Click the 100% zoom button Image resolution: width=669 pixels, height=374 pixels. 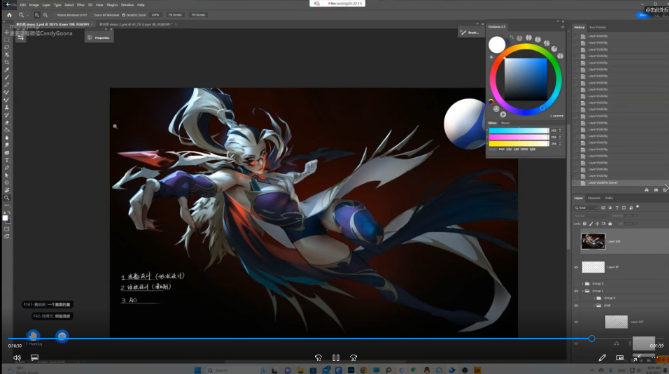(x=155, y=15)
